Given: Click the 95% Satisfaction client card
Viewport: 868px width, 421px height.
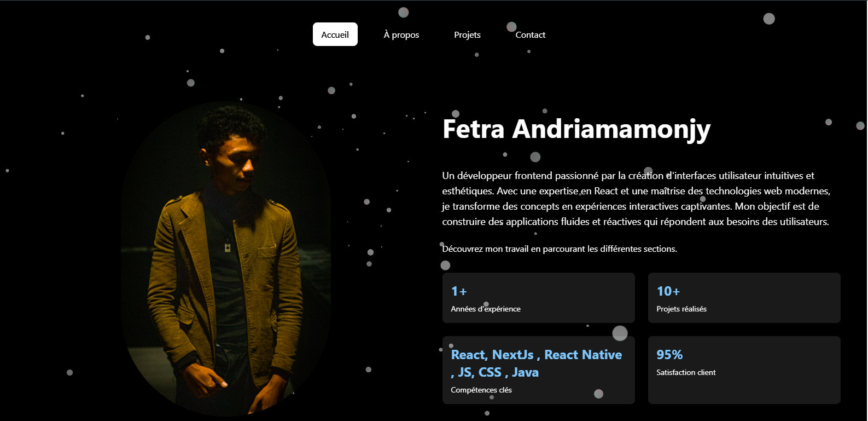Looking at the screenshot, I should click(744, 370).
